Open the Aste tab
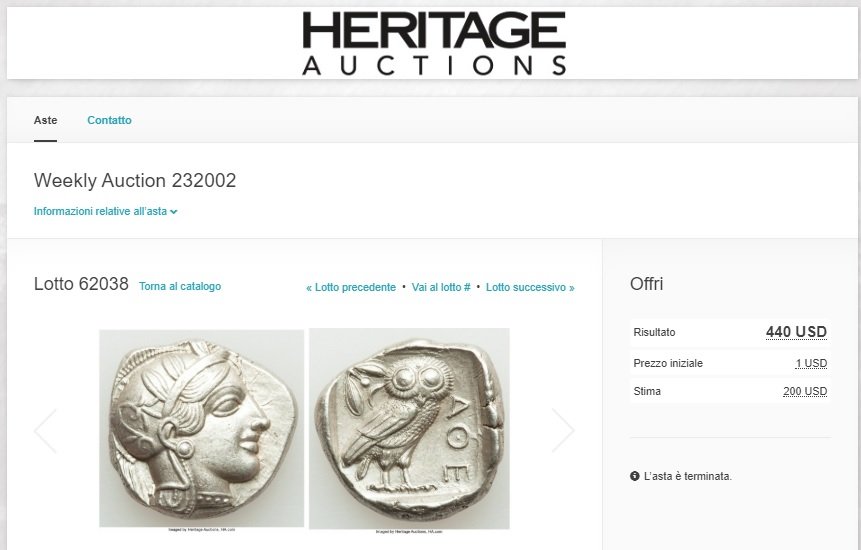Screen dimensions: 861x550 (46, 120)
